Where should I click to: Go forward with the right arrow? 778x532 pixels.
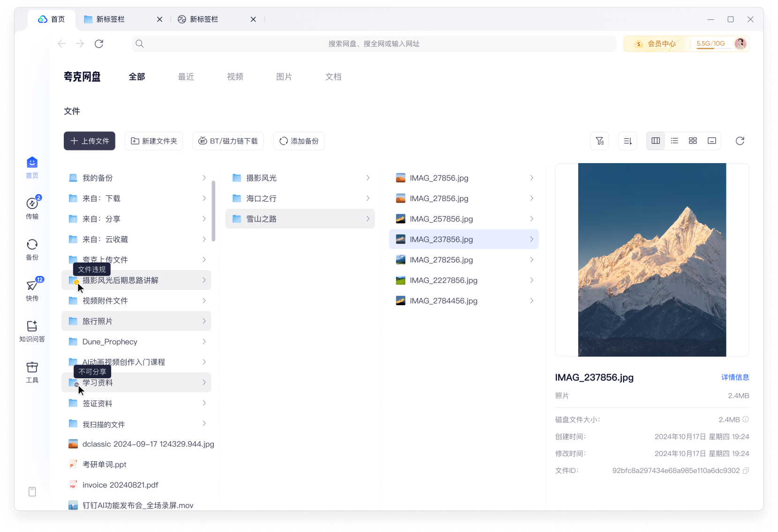click(x=80, y=44)
